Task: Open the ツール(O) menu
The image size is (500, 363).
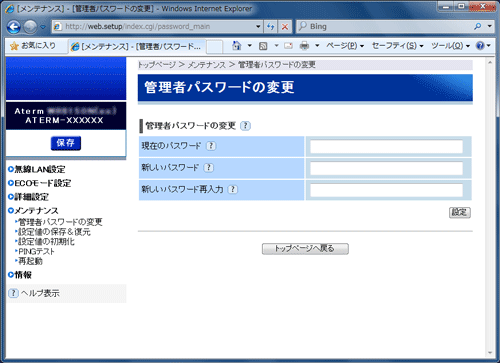Action: 450,46
